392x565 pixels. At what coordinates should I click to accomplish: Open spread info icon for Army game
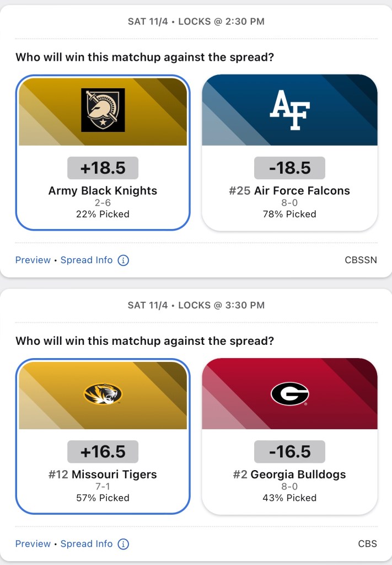123,260
